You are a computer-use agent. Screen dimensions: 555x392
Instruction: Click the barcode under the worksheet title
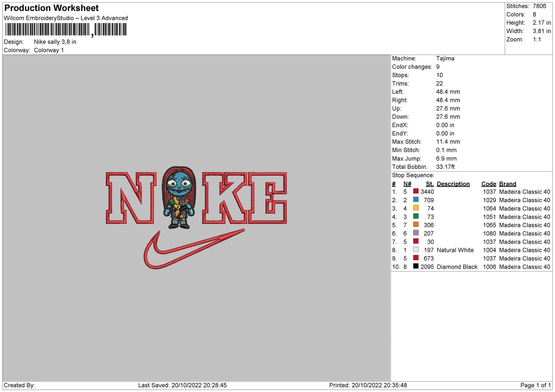tap(66, 30)
